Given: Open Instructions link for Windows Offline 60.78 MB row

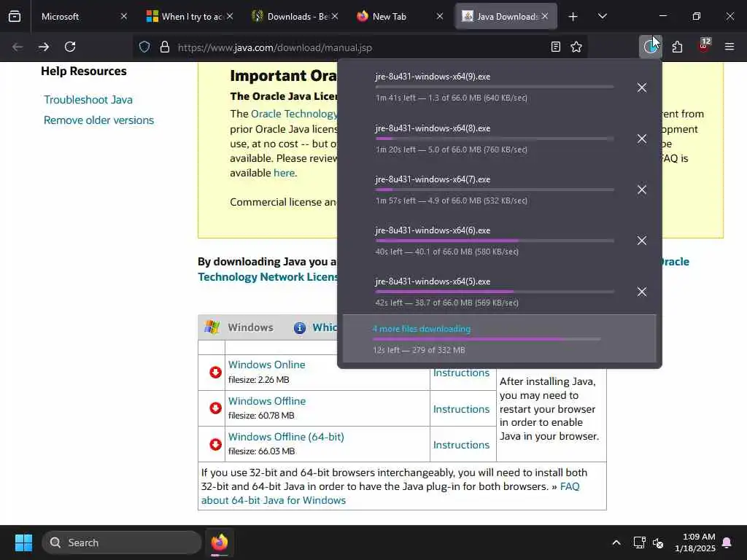Looking at the screenshot, I should [x=461, y=409].
